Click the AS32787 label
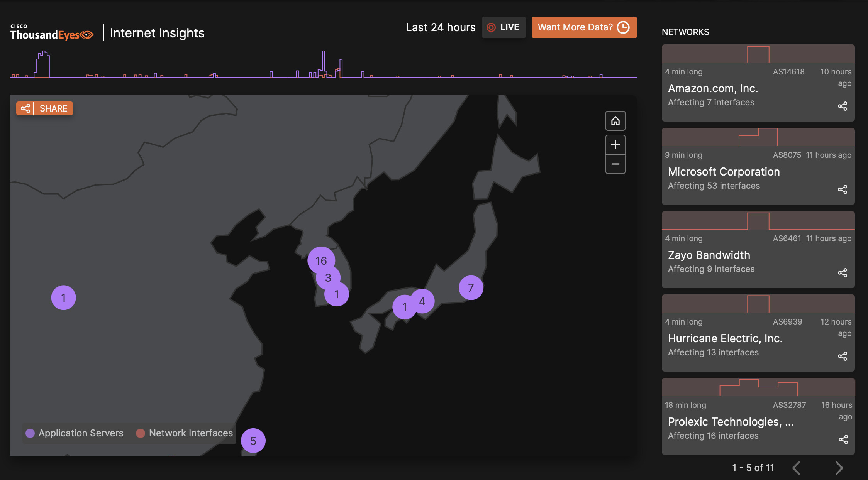Screen dimensions: 868x480 point(789,405)
